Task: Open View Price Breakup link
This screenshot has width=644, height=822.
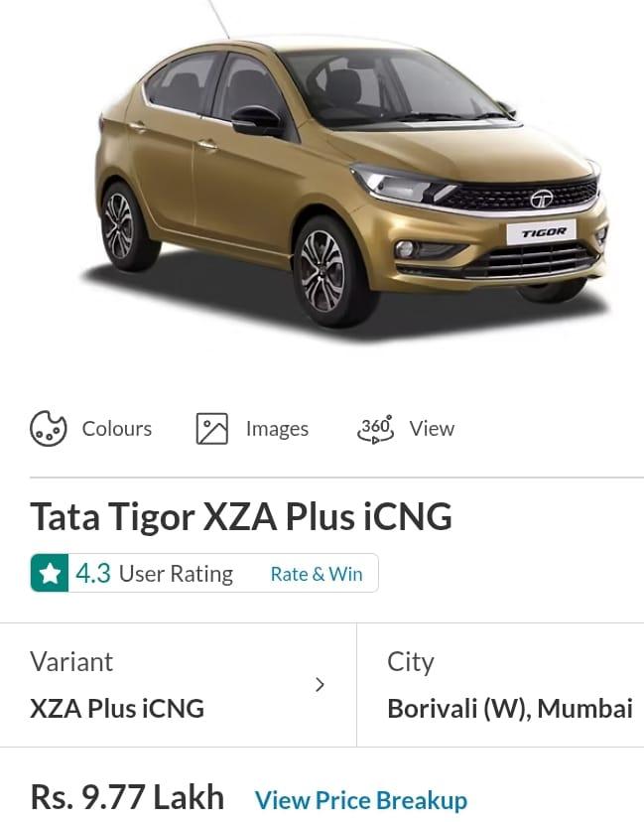Action: click(x=361, y=800)
